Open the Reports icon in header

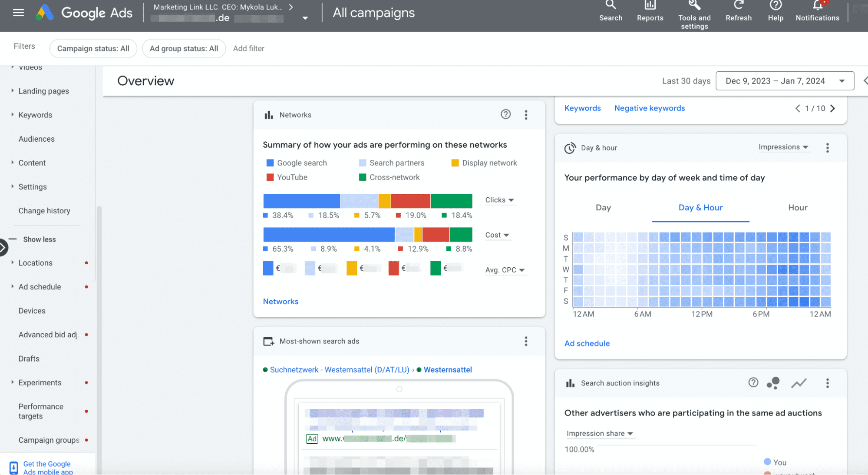650,6
